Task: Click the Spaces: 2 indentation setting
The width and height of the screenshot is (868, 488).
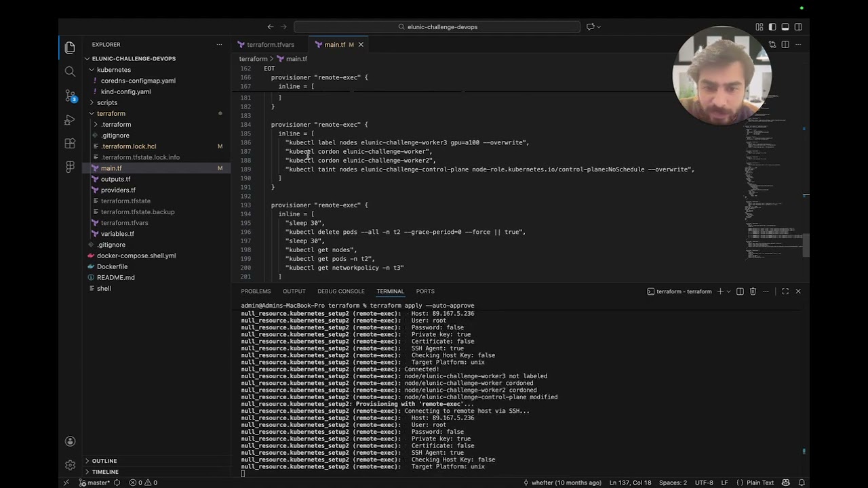Action: pos(673,483)
